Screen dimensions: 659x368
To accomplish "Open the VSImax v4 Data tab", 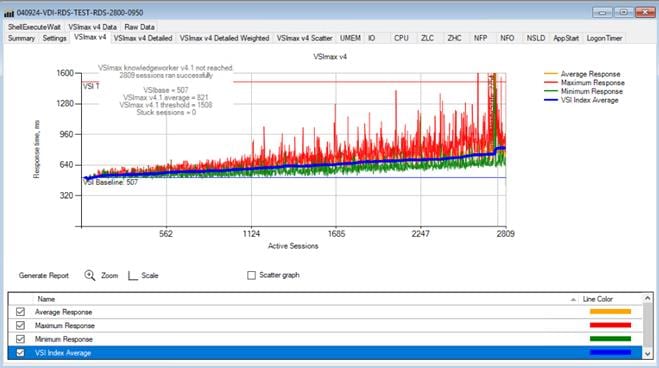I will click(92, 27).
